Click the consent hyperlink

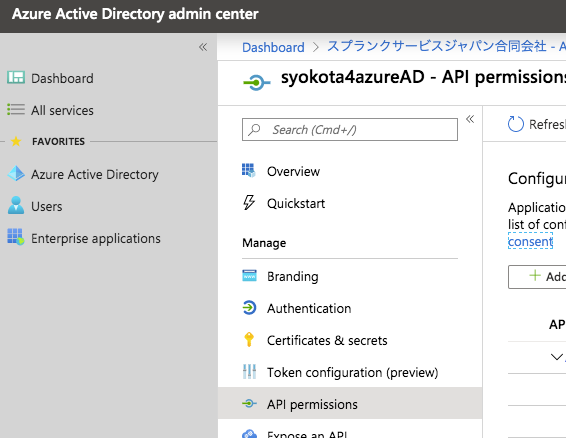click(530, 241)
